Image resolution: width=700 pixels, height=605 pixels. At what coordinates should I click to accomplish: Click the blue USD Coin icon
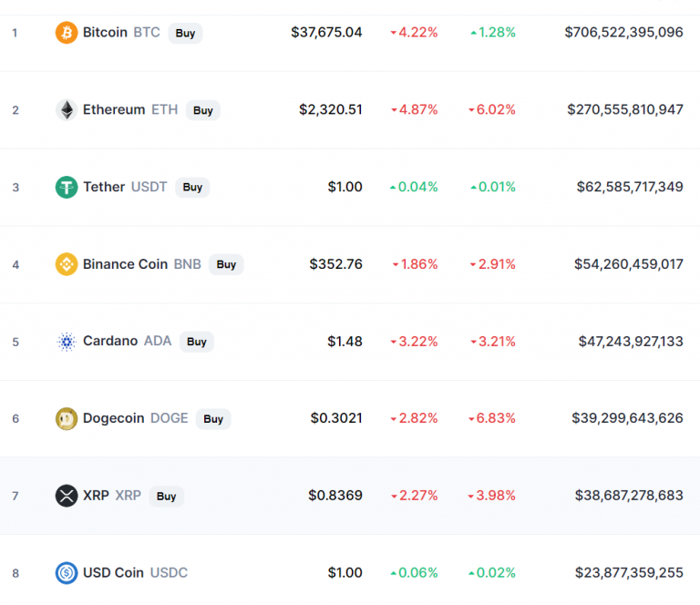[67, 573]
